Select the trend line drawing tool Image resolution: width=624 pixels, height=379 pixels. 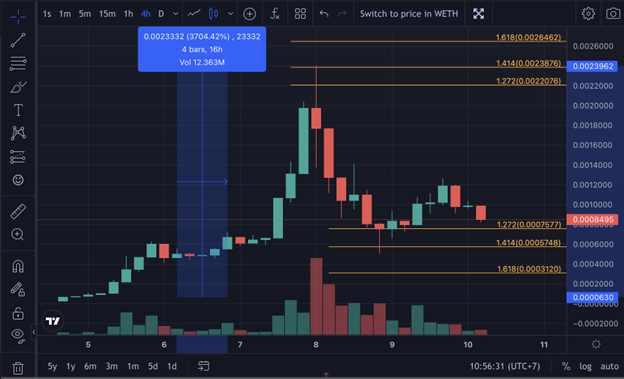18,40
